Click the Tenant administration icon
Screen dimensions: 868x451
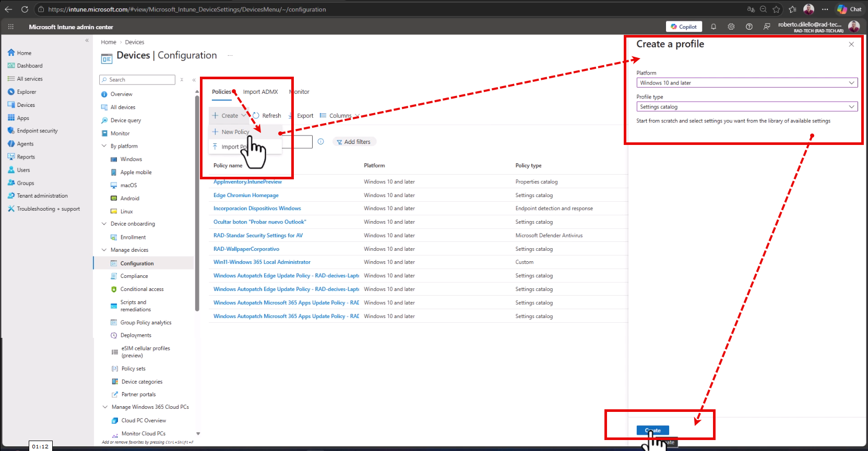(x=11, y=196)
